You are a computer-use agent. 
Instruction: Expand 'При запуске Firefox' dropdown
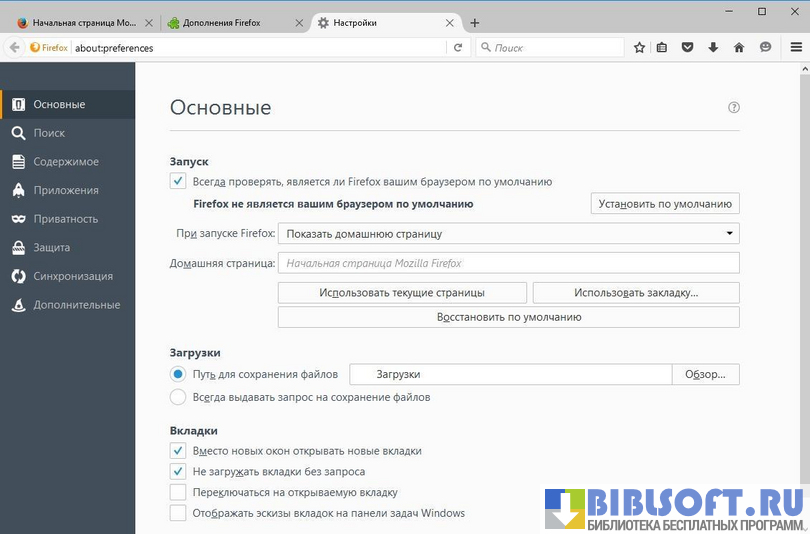508,234
